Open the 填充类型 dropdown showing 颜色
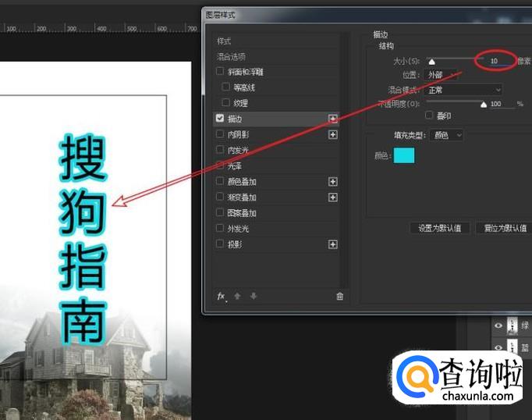Image resolution: width=532 pixels, height=420 pixels. 446,135
